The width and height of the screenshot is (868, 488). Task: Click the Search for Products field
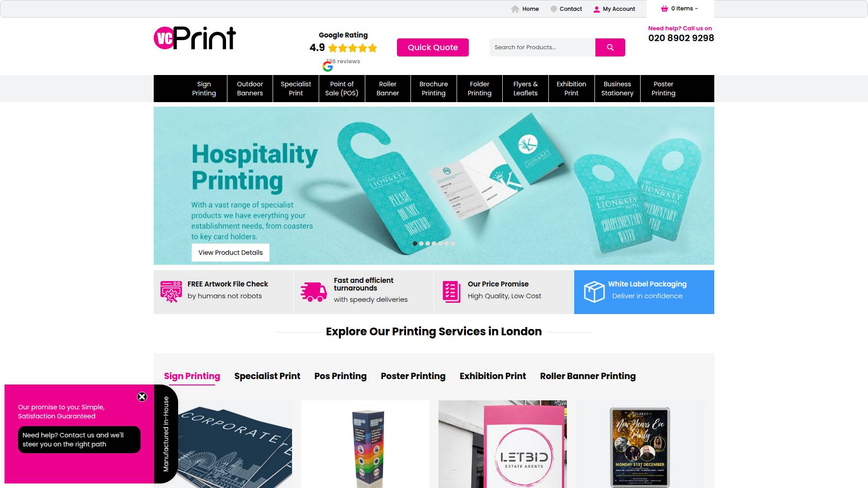[542, 47]
